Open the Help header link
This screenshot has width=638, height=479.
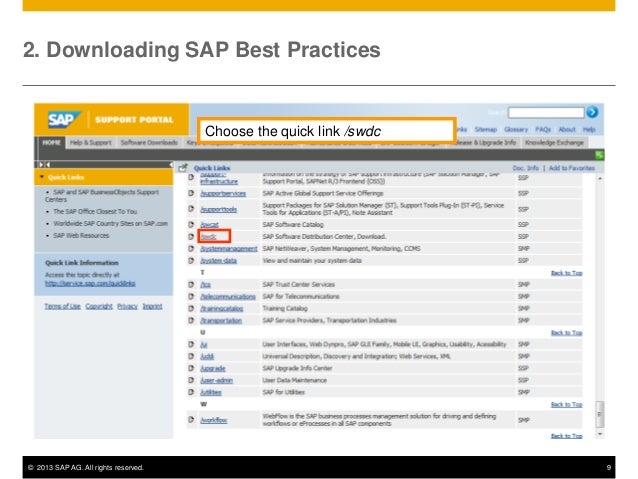(x=589, y=129)
